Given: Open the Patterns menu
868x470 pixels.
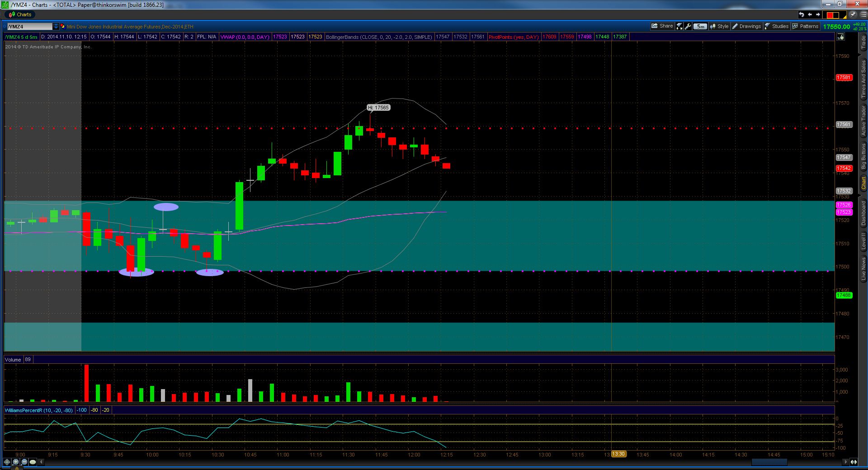Looking at the screenshot, I should tap(805, 26).
